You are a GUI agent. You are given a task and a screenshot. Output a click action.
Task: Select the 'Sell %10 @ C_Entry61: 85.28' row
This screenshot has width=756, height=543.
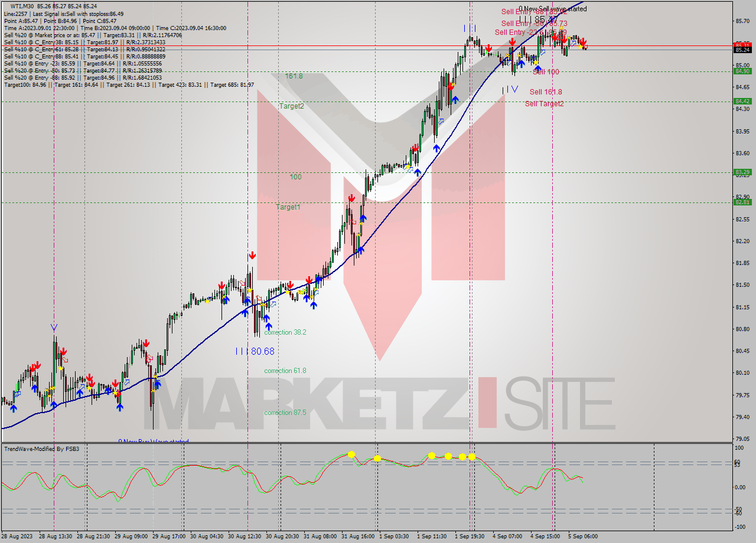84,49
